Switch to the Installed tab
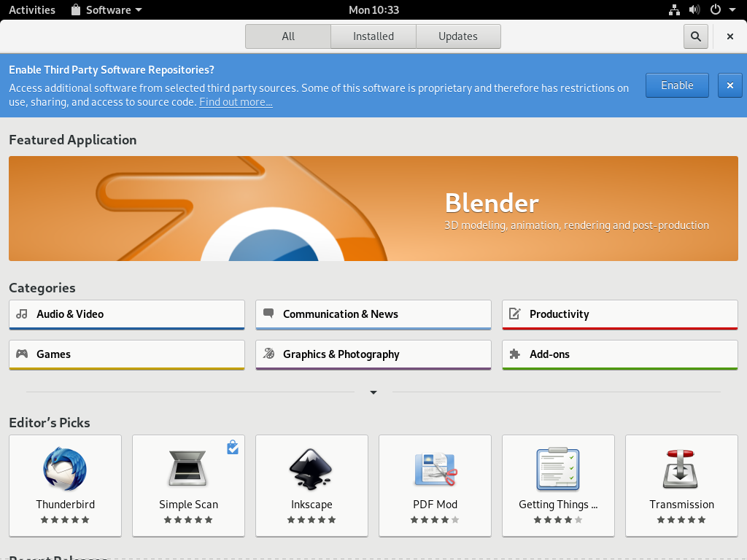The image size is (747, 560). pyautogui.click(x=373, y=36)
